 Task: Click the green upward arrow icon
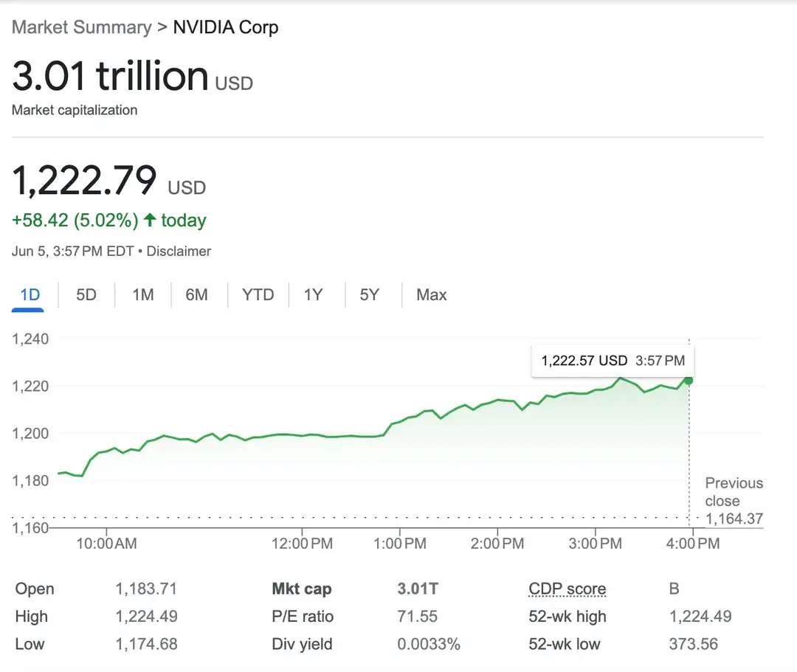pos(149,219)
